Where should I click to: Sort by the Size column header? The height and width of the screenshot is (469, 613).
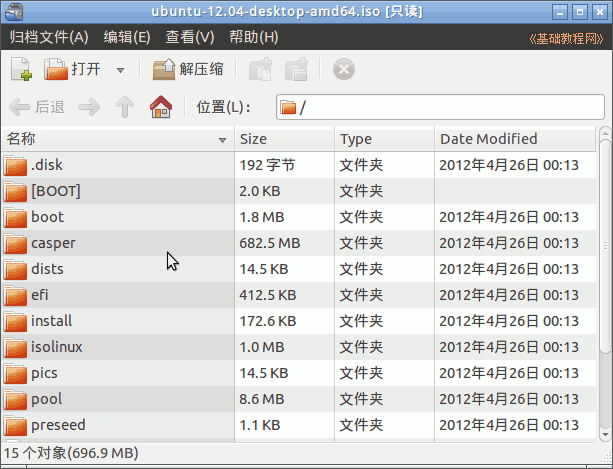pos(284,139)
